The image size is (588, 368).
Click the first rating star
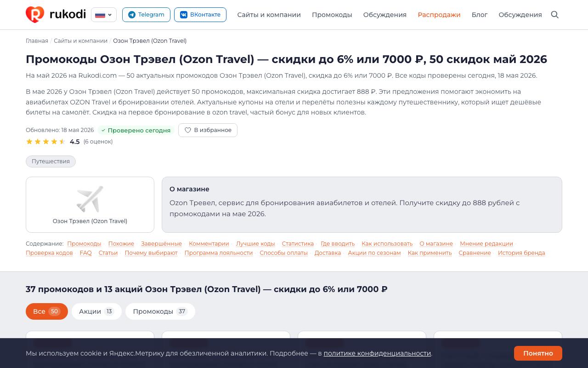point(29,142)
